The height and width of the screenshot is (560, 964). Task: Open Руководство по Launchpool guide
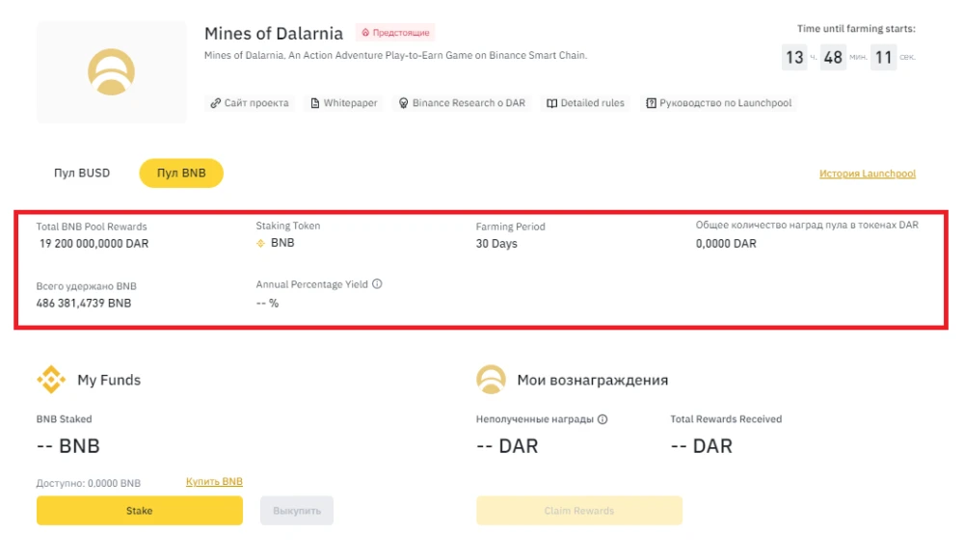tap(719, 103)
